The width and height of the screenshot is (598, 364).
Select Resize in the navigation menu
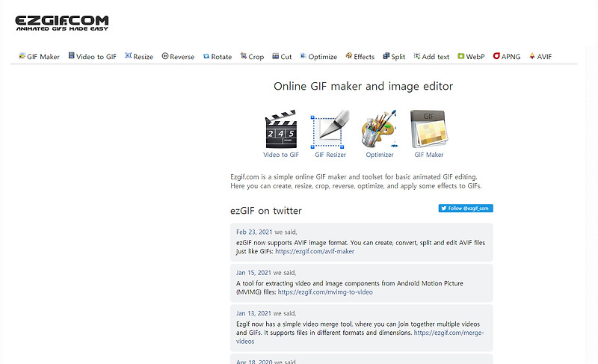coord(139,56)
